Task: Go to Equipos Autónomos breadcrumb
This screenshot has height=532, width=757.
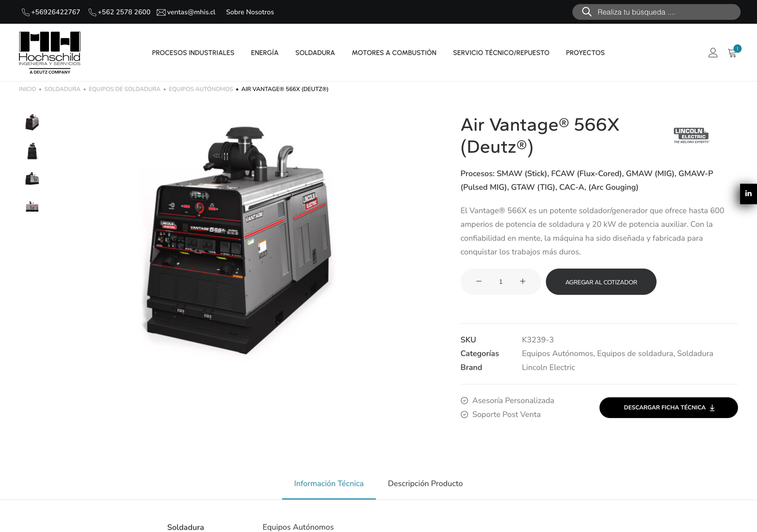Action: [201, 89]
